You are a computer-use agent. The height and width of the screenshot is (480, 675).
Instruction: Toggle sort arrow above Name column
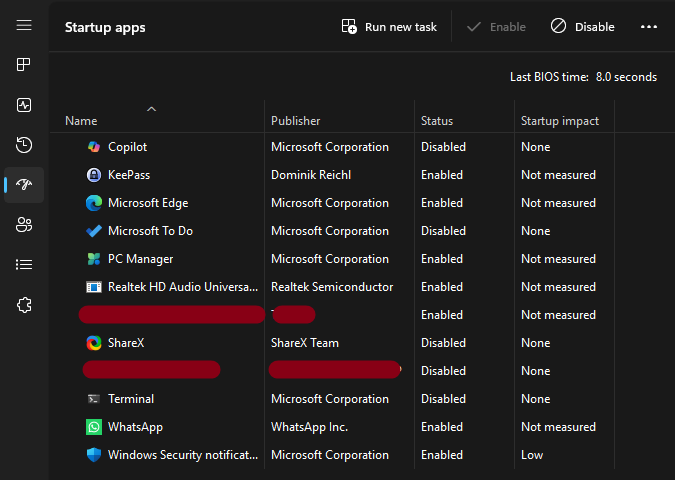pyautogui.click(x=152, y=109)
